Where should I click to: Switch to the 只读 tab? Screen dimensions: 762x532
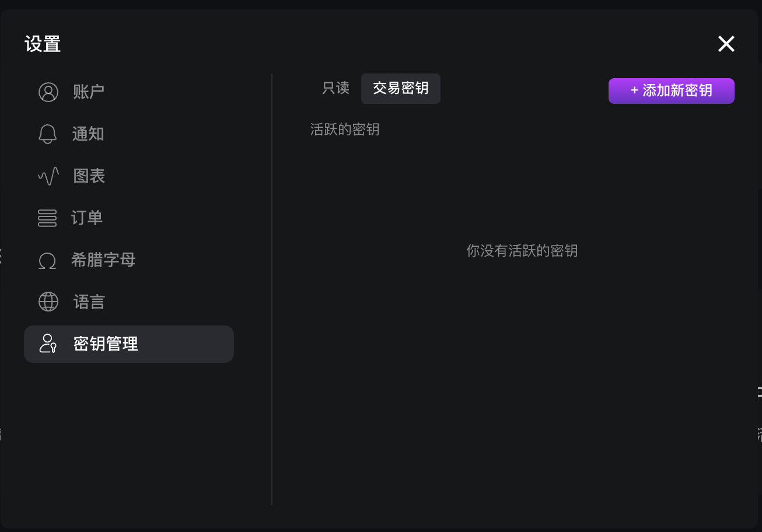point(336,88)
